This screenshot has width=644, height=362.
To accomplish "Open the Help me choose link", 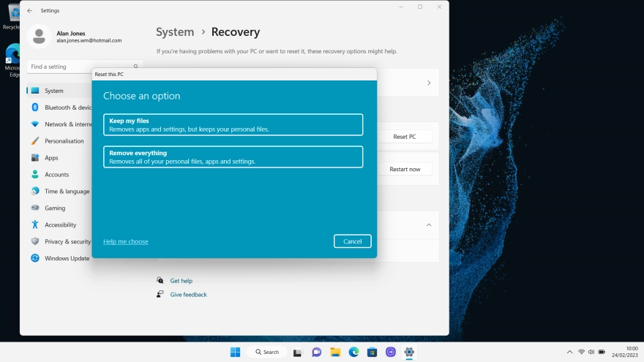I will (125, 241).
